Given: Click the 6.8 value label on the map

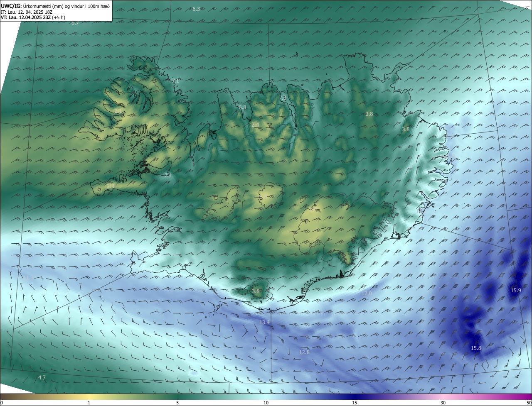Looking at the screenshot, I should 242,107.
